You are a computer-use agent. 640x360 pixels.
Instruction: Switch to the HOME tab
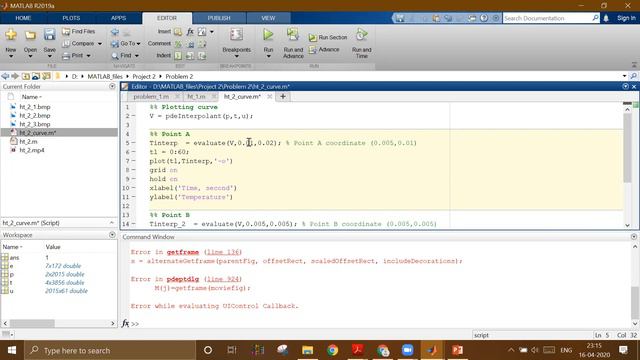point(23,18)
